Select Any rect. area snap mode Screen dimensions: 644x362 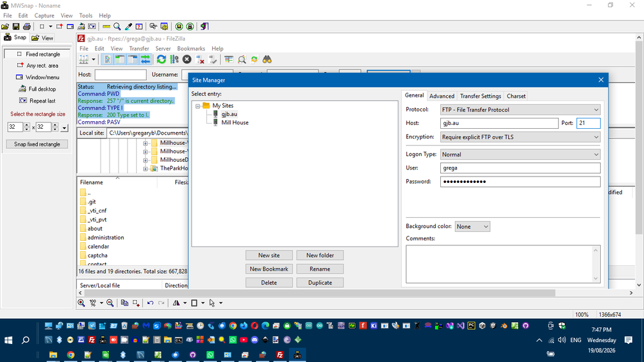[x=38, y=66]
